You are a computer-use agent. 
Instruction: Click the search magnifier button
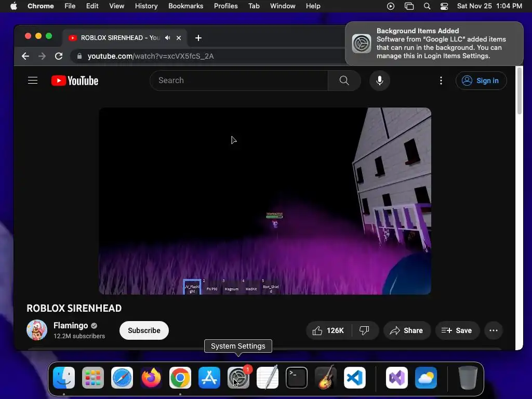(344, 81)
